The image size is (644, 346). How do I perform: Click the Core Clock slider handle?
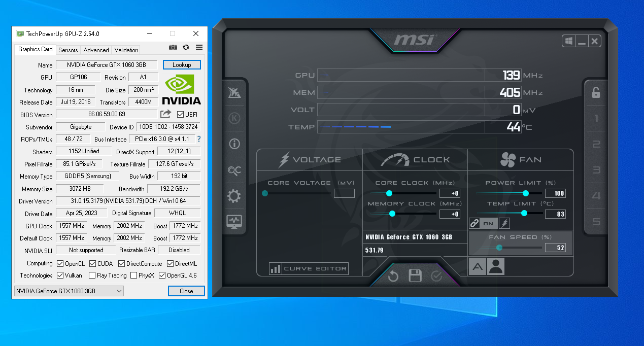pyautogui.click(x=389, y=193)
